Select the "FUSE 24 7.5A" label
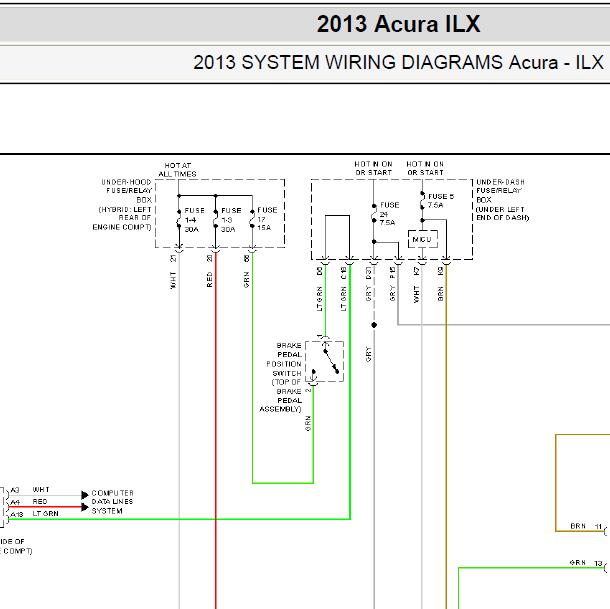Viewport: 610px width, 609px height. click(389, 214)
